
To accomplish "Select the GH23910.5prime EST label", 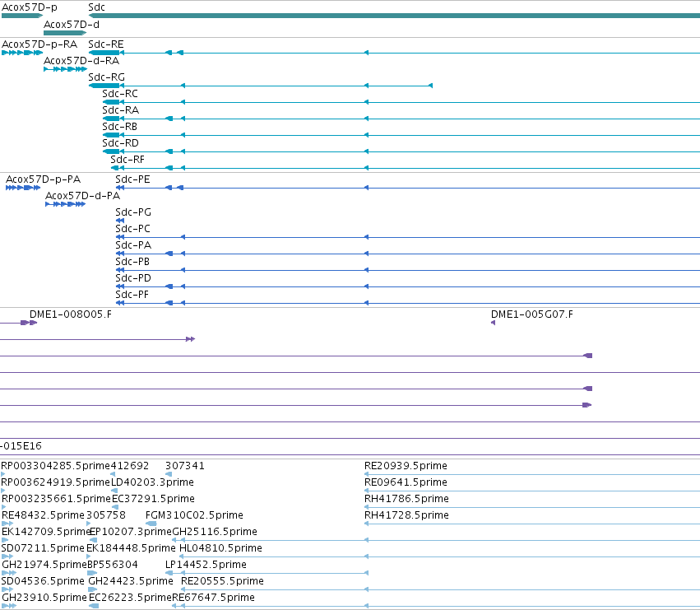I will (x=44, y=598).
